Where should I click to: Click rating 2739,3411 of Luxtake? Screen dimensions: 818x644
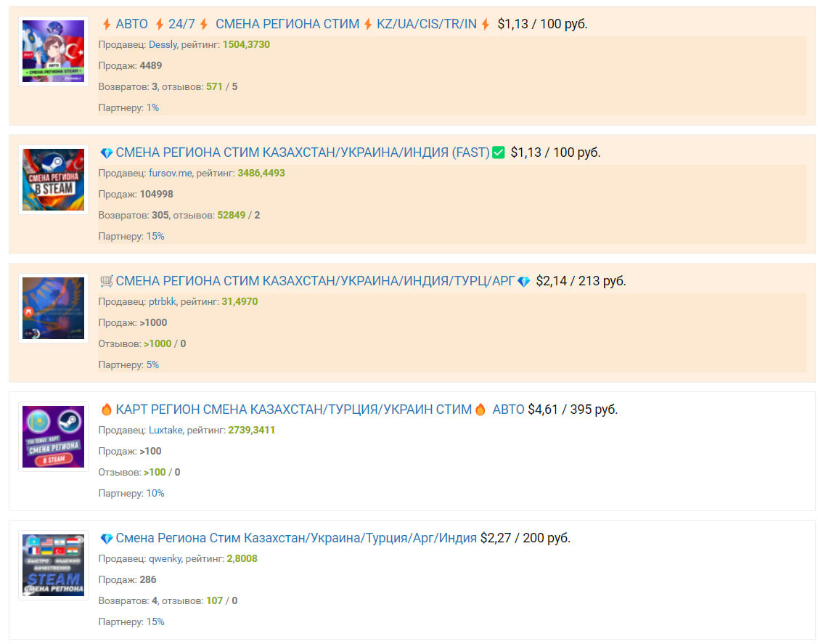coord(251,430)
